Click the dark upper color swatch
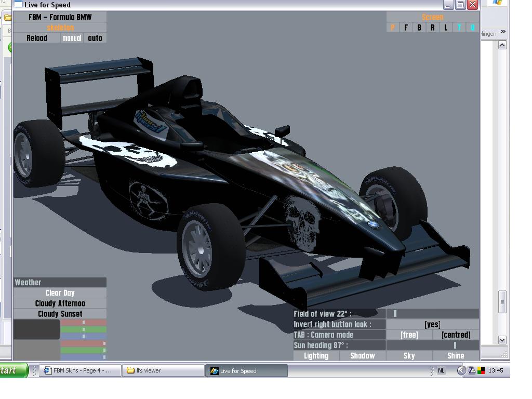This screenshot has height=399, width=532. tap(37, 329)
